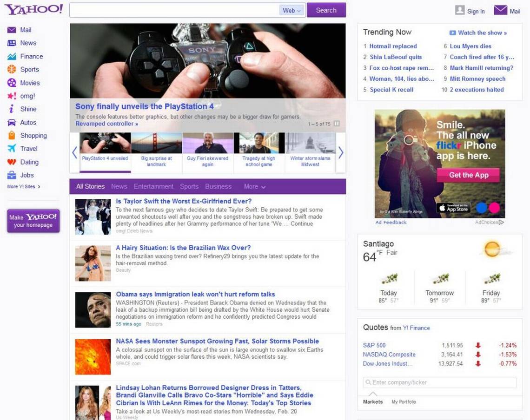Image resolution: width=530 pixels, height=420 pixels.
Task: Select the Markets tab in Quotes
Action: point(373,402)
